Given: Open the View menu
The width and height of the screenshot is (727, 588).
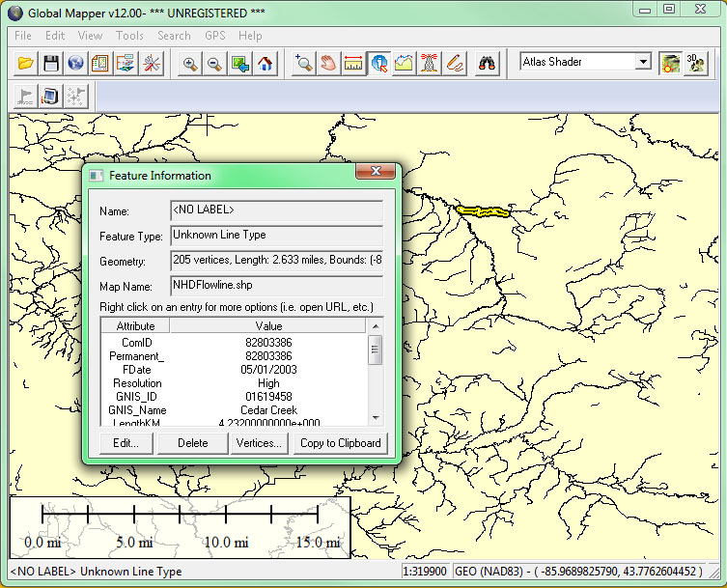Looking at the screenshot, I should 90,36.
